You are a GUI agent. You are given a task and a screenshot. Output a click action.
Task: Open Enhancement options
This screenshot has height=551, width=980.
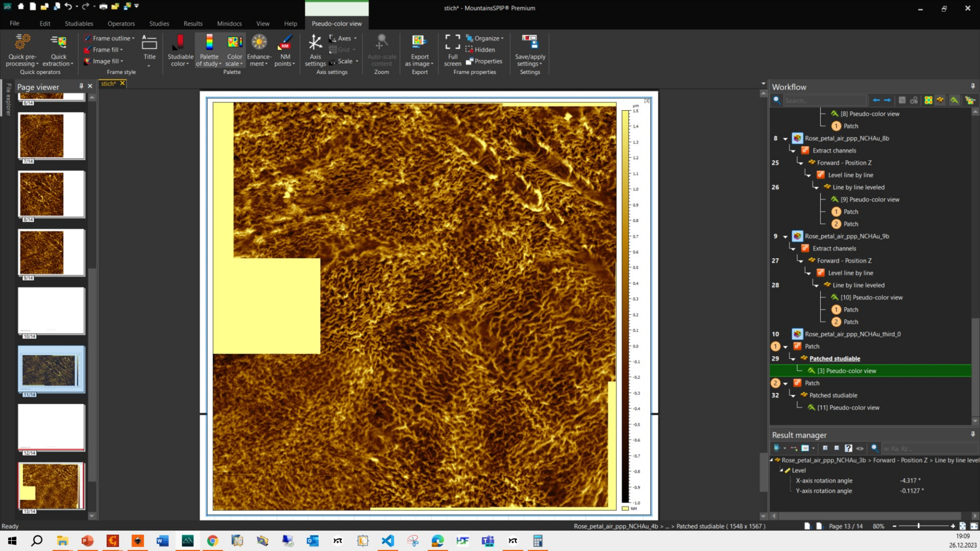(259, 50)
